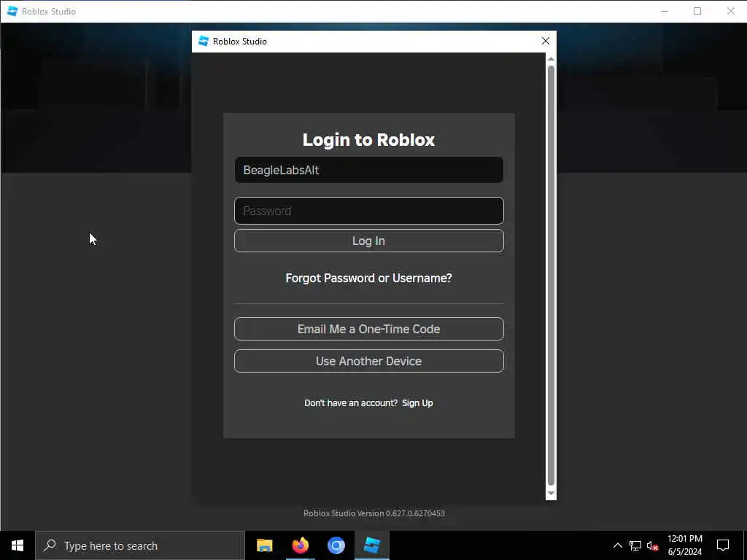Select the Roblox Studio taskbar icon
The image size is (747, 560).
[x=372, y=545]
